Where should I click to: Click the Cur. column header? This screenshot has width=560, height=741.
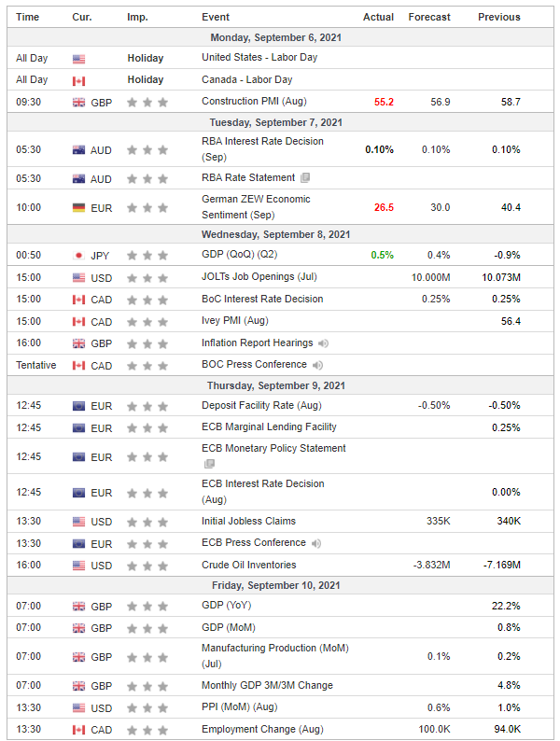pyautogui.click(x=82, y=17)
